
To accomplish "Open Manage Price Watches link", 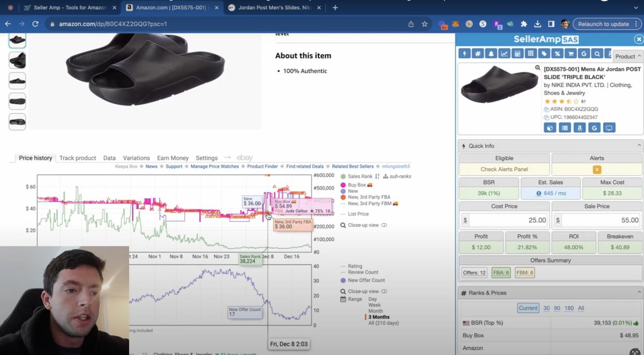I will [215, 166].
